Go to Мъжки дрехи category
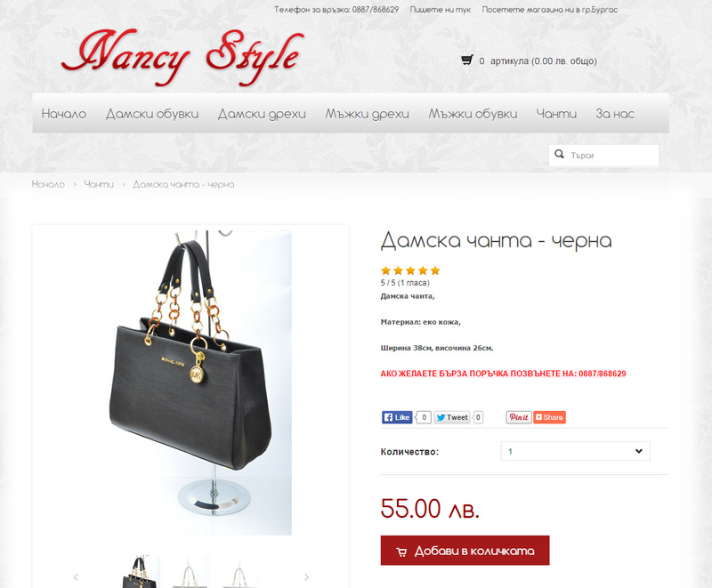 [x=367, y=114]
